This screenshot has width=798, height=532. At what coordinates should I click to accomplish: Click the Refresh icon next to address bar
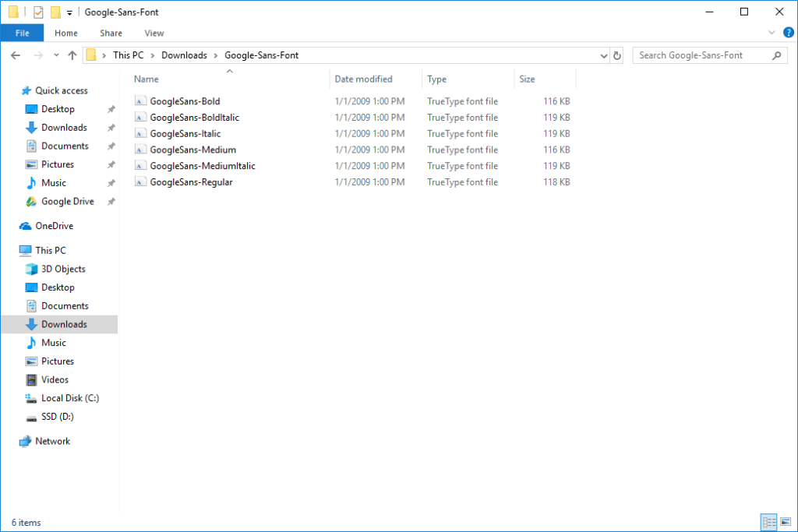[x=616, y=55]
